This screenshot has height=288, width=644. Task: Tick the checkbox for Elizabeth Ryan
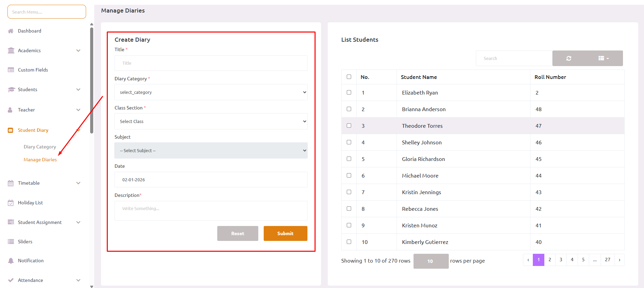[349, 92]
